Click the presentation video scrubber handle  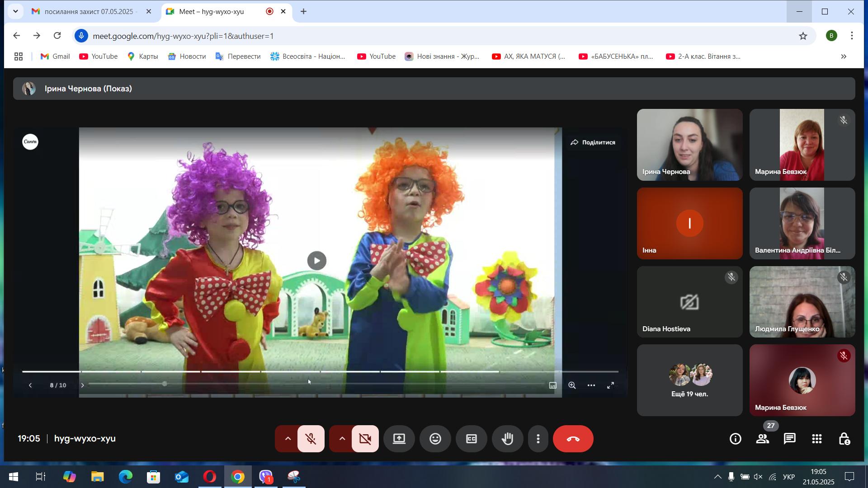pos(165,384)
